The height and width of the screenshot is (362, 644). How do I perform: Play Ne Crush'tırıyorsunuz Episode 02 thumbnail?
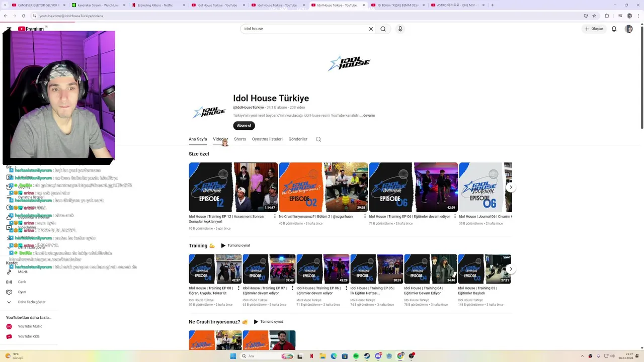[x=323, y=187]
